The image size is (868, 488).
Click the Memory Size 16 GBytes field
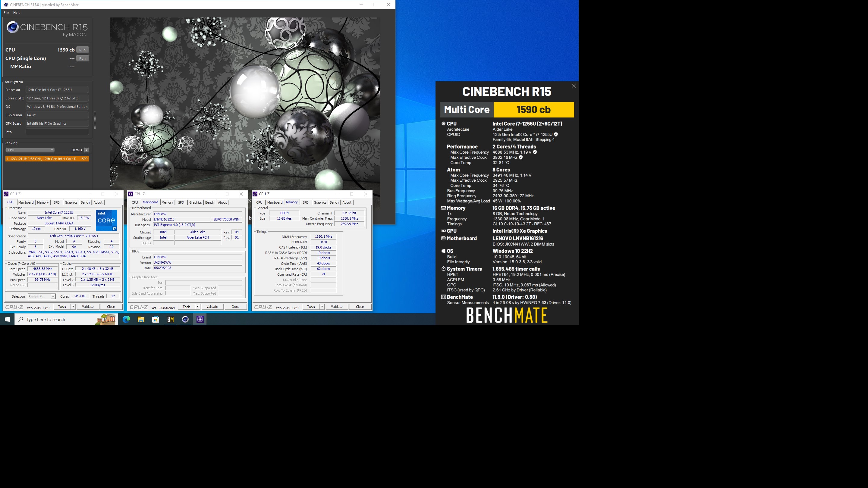coord(285,219)
